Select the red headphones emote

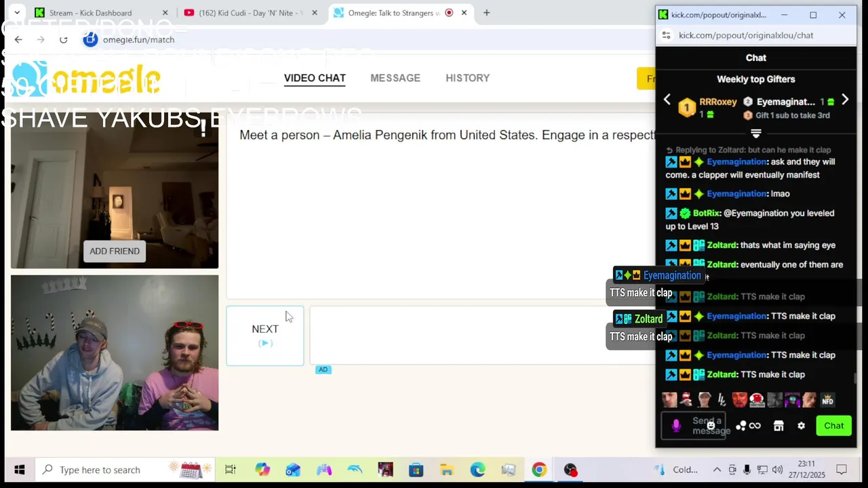click(x=757, y=400)
